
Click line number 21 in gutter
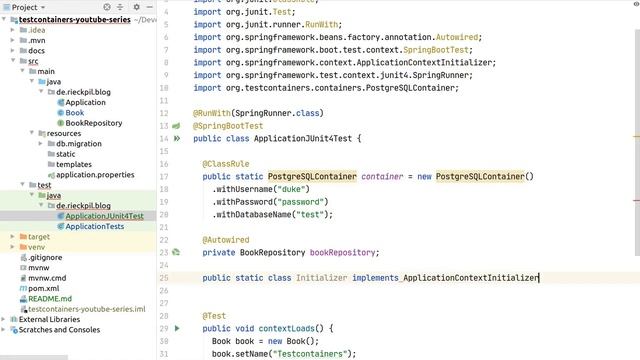pos(164,227)
